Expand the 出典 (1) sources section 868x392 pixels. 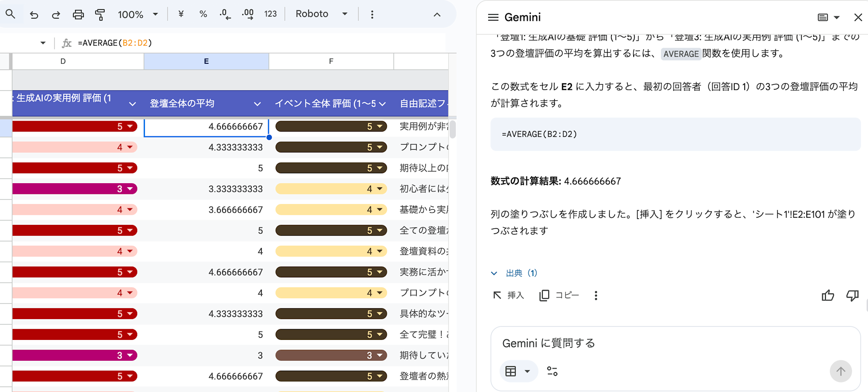coord(514,273)
